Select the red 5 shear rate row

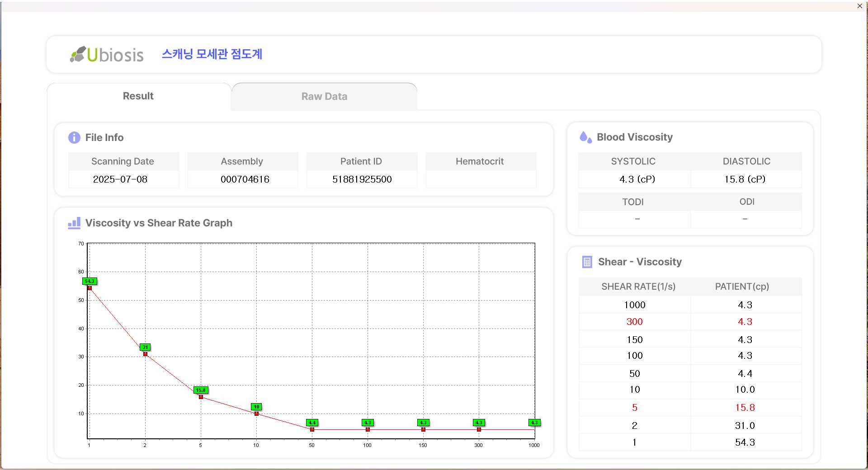[634, 408]
